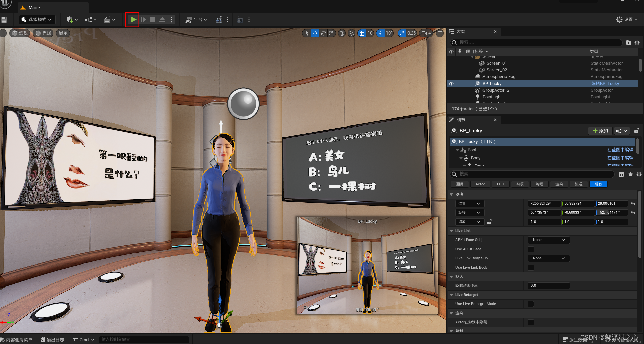Click the add folder icon in the outliner
This screenshot has width=644, height=344.
(628, 43)
